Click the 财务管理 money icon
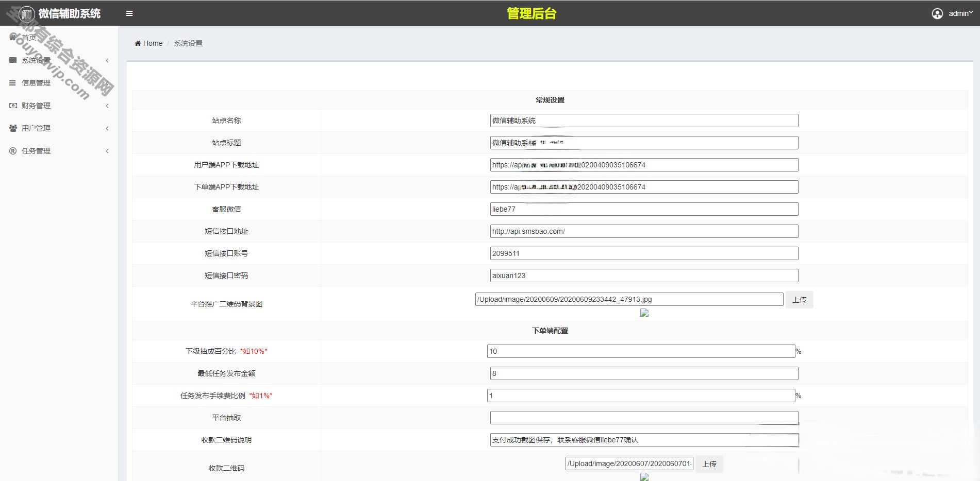 click(x=13, y=106)
